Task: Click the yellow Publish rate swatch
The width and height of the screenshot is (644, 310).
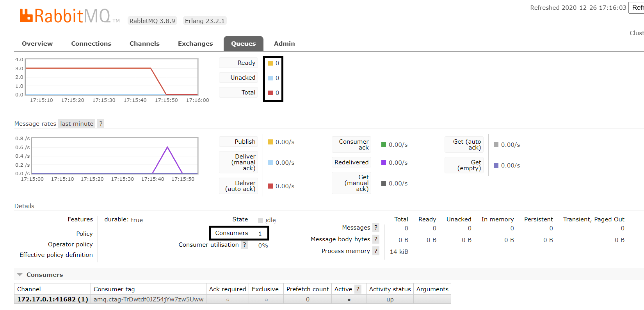Action: click(270, 142)
